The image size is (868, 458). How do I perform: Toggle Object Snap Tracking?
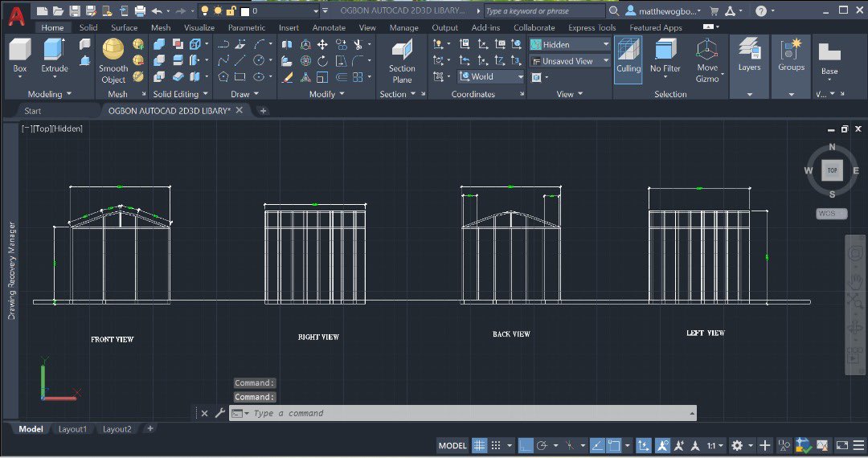pos(596,445)
